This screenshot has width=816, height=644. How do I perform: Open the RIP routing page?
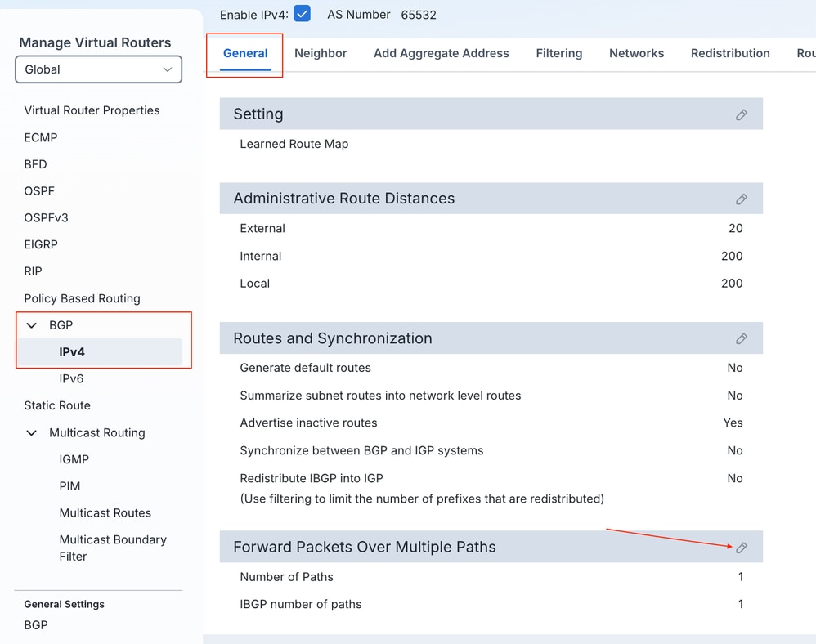pyautogui.click(x=33, y=271)
